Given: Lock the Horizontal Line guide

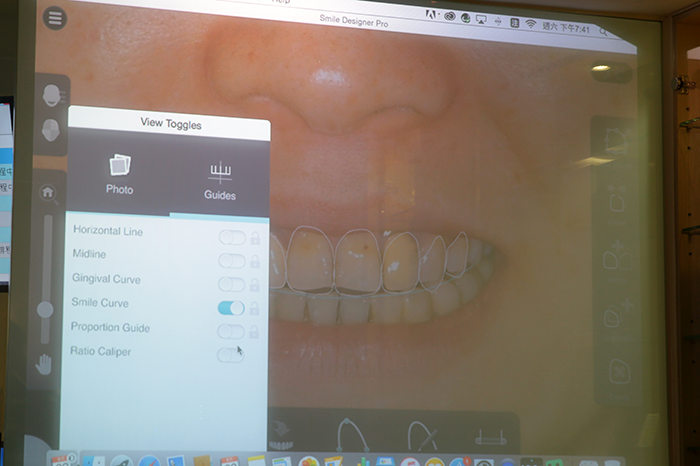Looking at the screenshot, I should 255,238.
